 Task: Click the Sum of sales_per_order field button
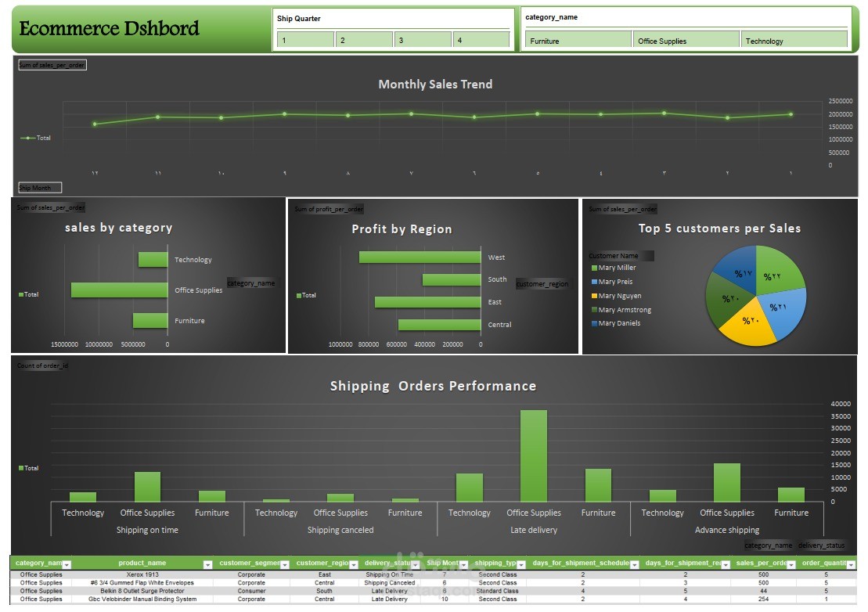point(52,65)
